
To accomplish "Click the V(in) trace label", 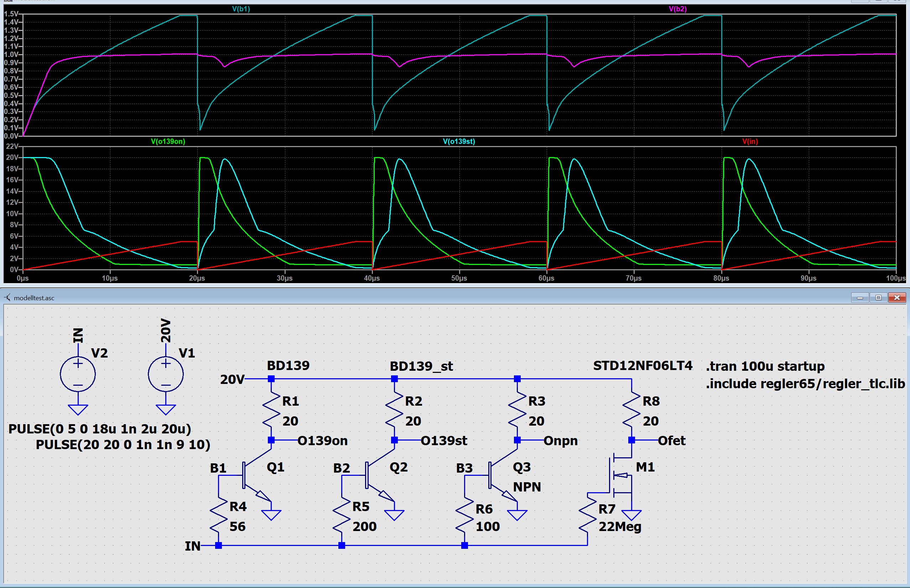I will tap(750, 142).
